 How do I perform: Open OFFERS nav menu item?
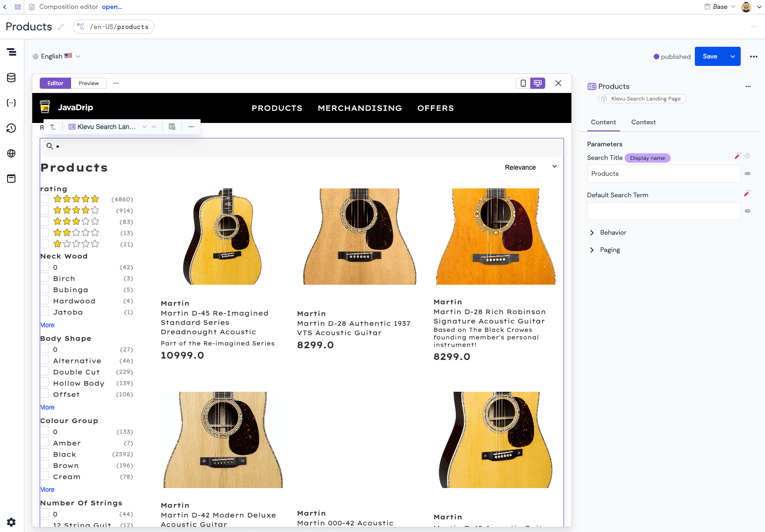pos(436,108)
